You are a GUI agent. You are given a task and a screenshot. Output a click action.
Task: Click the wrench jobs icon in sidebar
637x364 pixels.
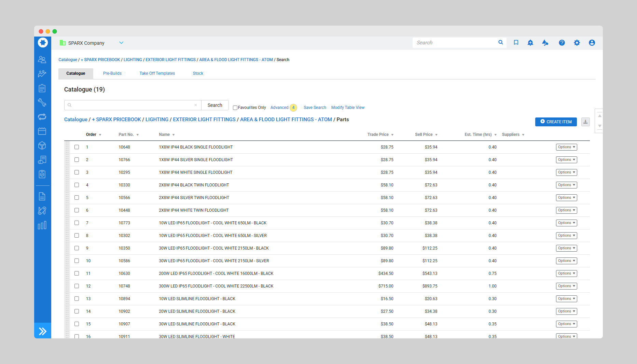42,102
